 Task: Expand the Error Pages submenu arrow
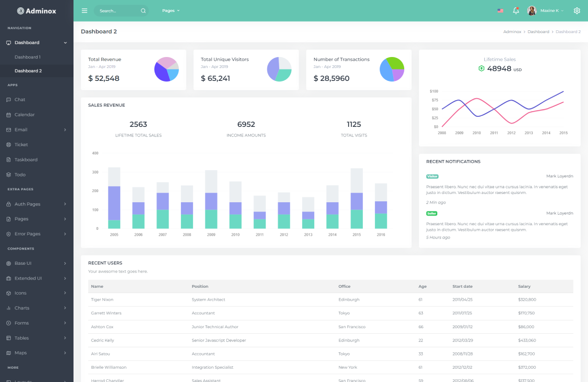[x=65, y=234]
